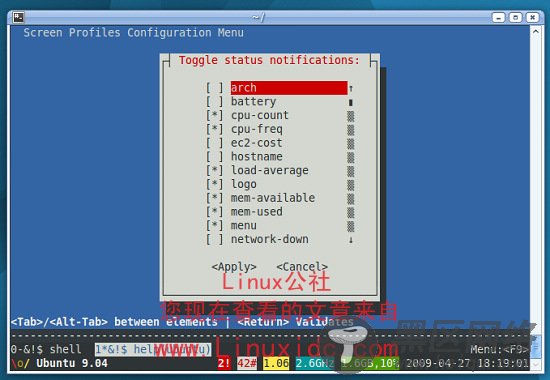
Task: Click the Menu:<F9> status label
Action: pos(499,349)
